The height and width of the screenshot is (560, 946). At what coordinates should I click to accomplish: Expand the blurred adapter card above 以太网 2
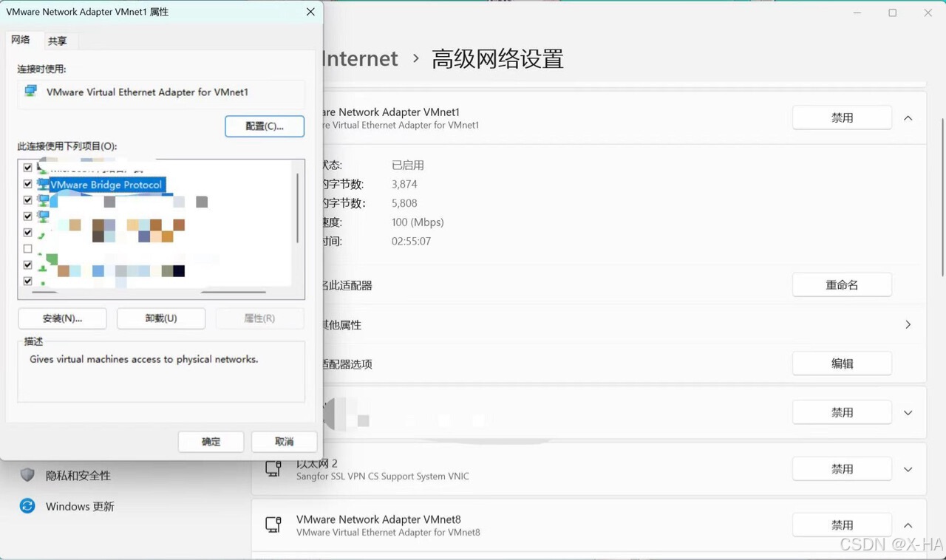click(x=908, y=413)
